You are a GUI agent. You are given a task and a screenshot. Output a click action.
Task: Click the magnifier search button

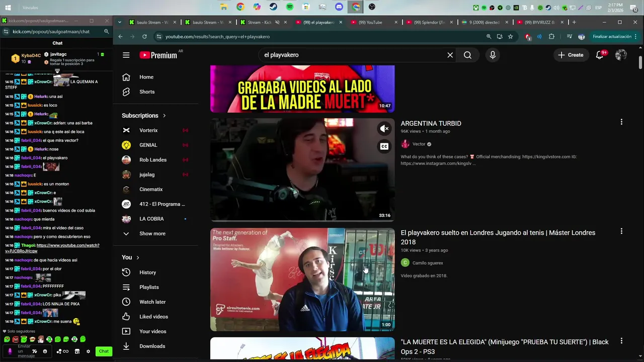[x=468, y=55]
